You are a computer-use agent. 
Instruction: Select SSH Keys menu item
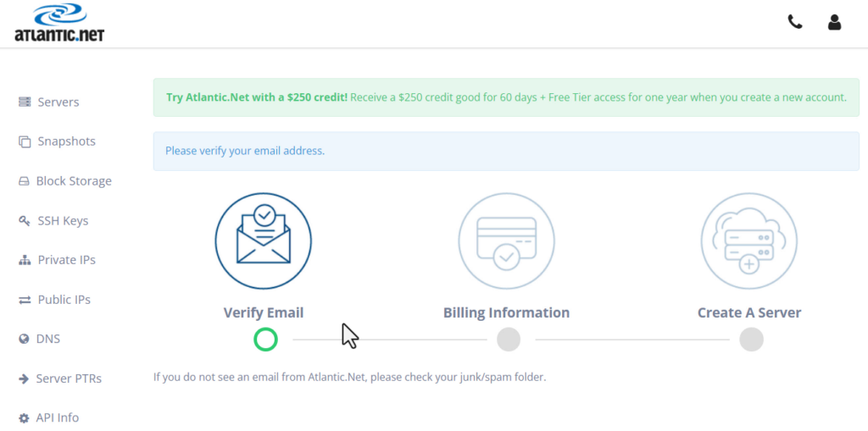63,221
